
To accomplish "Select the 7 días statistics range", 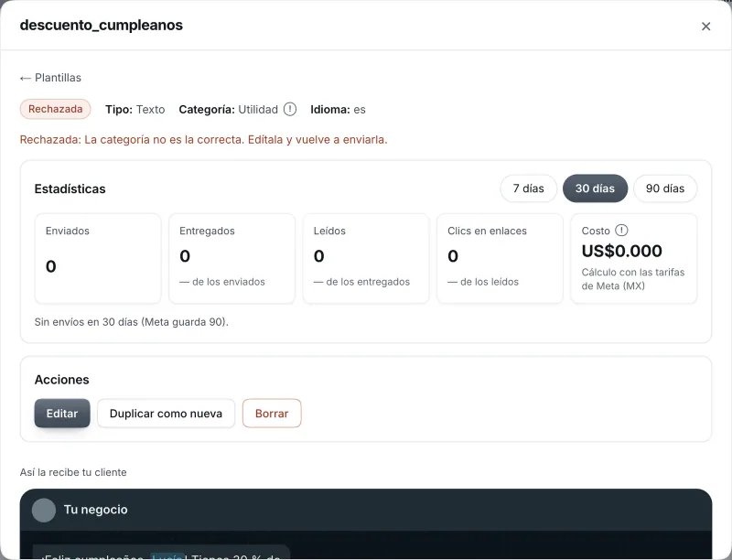I will click(529, 188).
